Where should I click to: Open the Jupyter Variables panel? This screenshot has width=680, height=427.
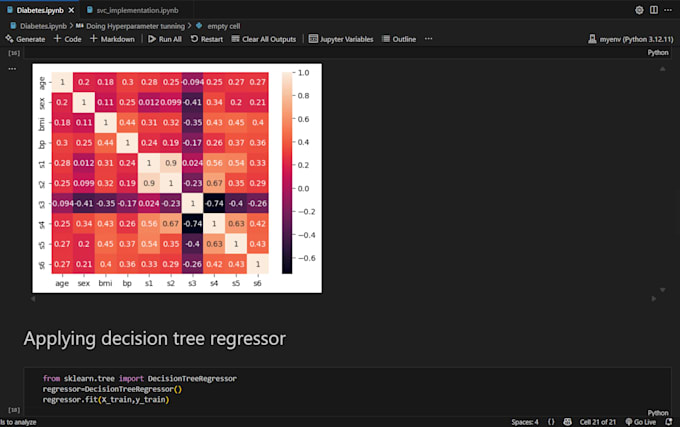[x=341, y=39]
